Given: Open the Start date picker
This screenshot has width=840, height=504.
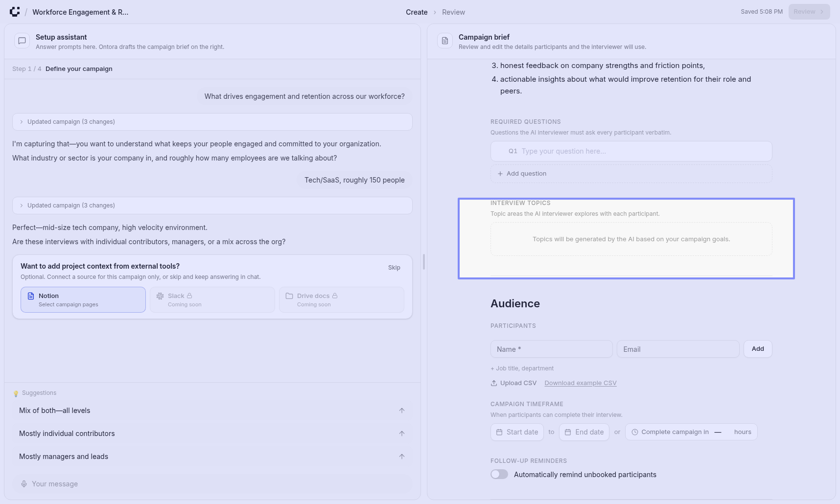Looking at the screenshot, I should pyautogui.click(x=517, y=432).
